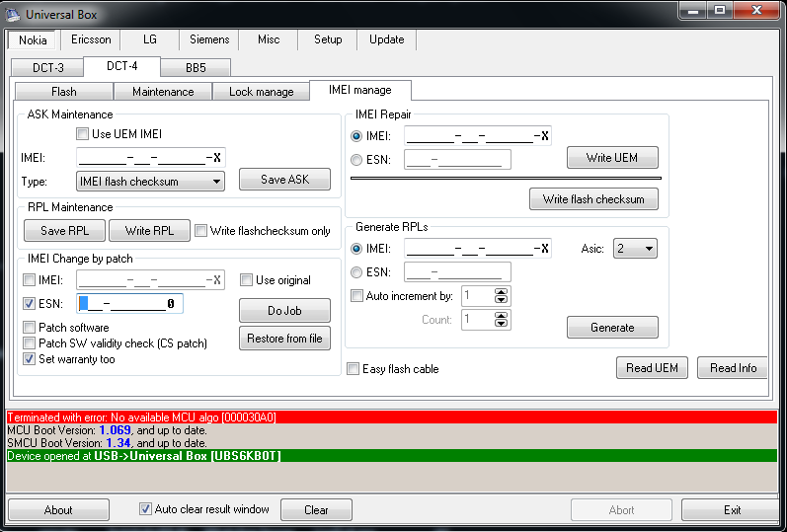
Task: Disable Auto clear result window
Action: point(145,509)
